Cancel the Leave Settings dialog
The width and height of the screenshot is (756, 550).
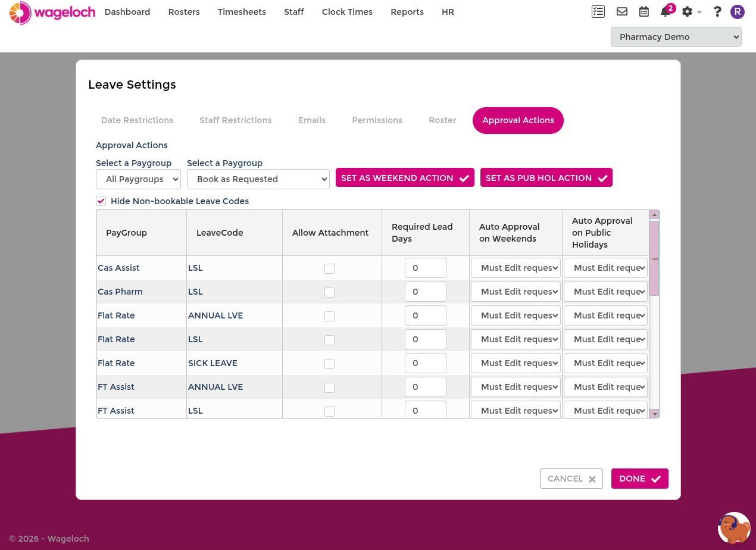(571, 479)
